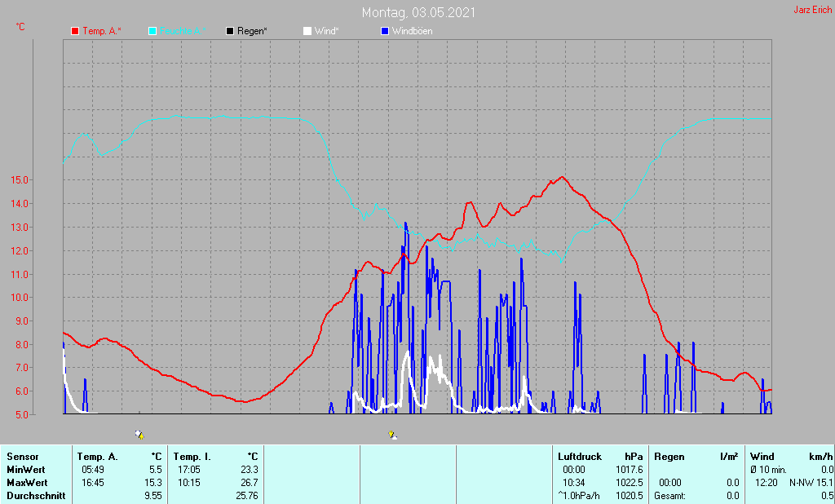Image resolution: width=835 pixels, height=504 pixels.
Task: Click the 1022.5 pressure maximum value
Action: [630, 482]
